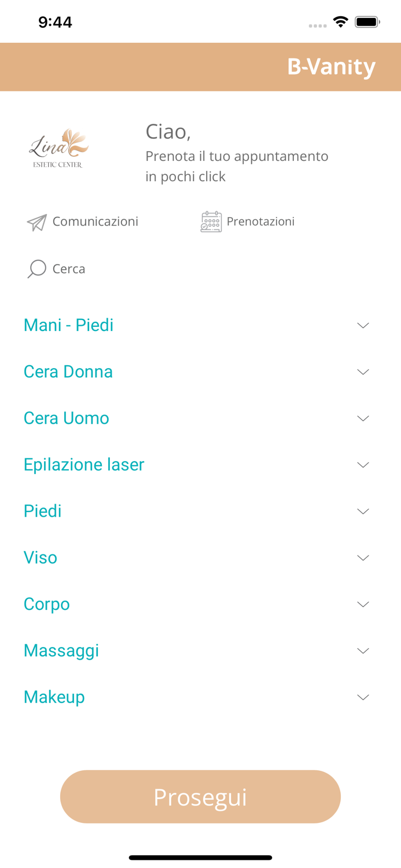The image size is (401, 868).
Task: Tap the magnifying glass search icon
Action: point(36,269)
